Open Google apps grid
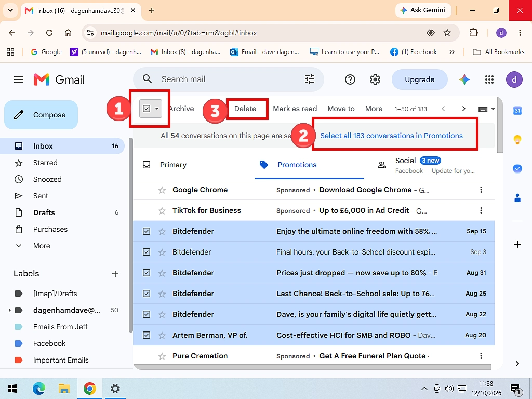 point(489,79)
